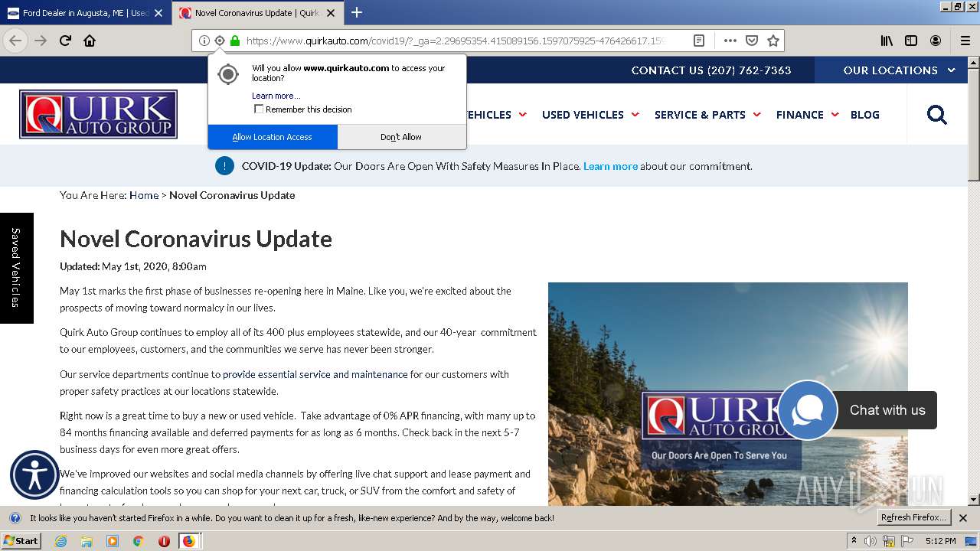Open the accessibility widget icon
Image resolution: width=980 pixels, height=551 pixels.
pos(34,475)
